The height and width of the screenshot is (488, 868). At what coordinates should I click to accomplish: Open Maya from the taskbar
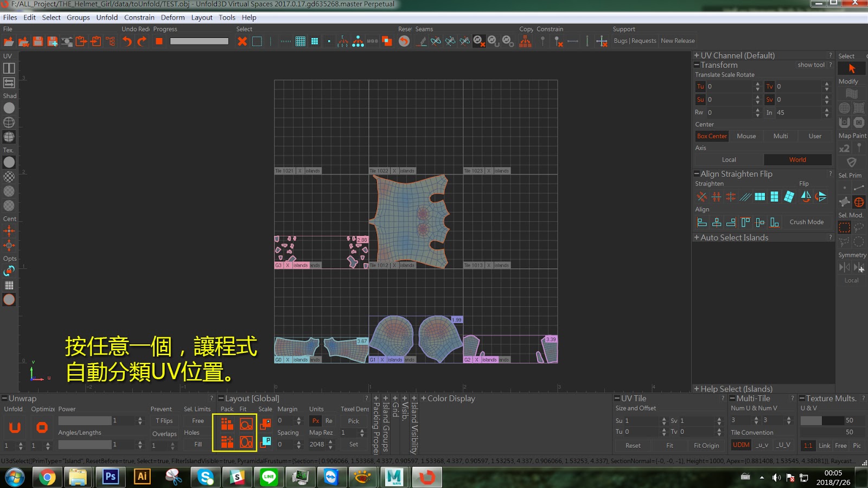pos(394,477)
